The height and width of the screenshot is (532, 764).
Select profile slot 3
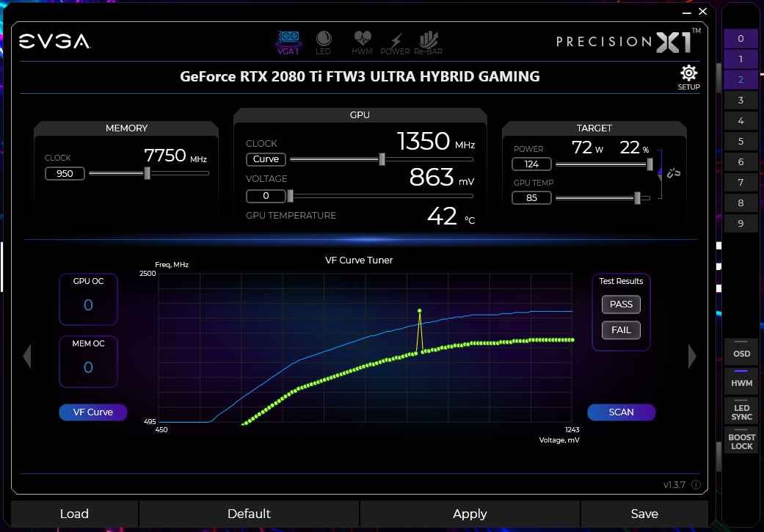point(741,100)
